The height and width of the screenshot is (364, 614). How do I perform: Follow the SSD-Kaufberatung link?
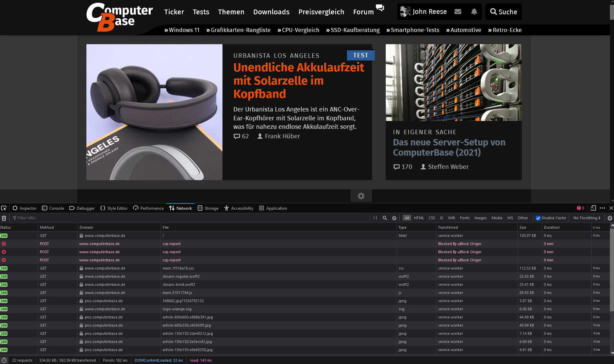[x=353, y=30]
